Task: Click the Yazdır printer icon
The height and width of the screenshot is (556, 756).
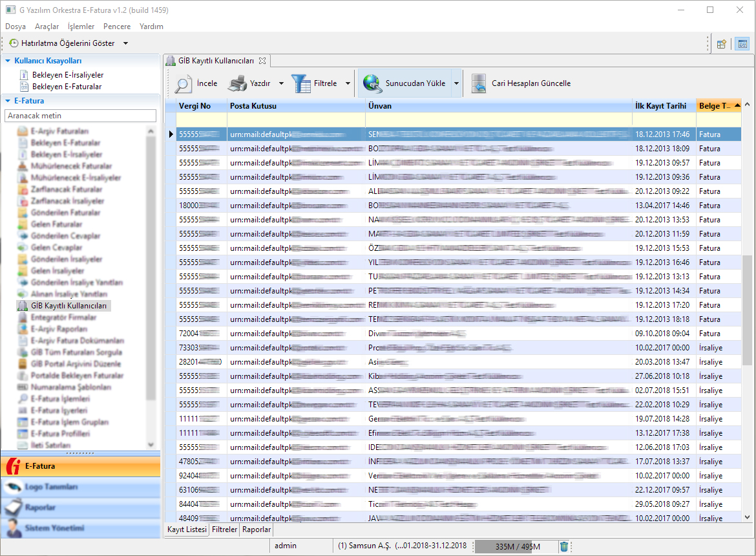Action: 237,83
